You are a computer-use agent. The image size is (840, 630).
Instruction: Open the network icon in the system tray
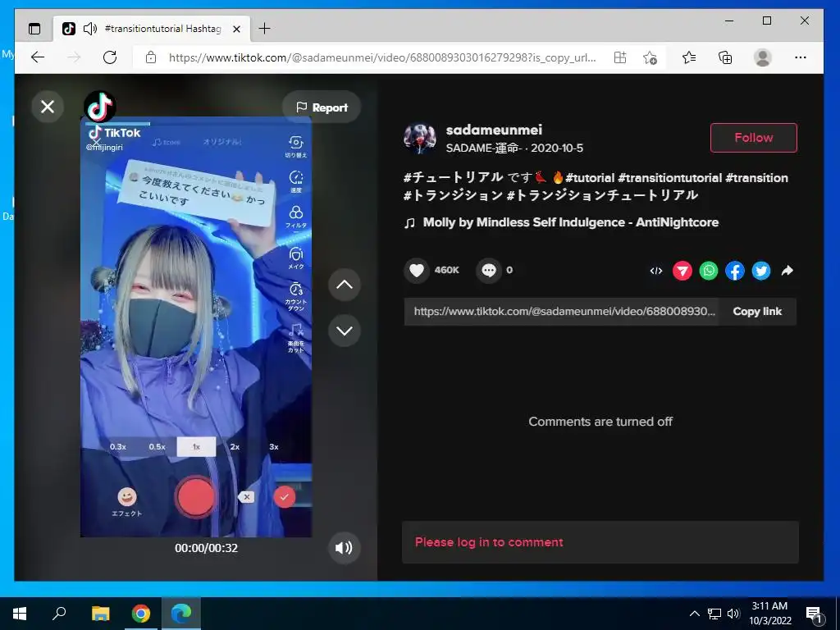point(714,614)
